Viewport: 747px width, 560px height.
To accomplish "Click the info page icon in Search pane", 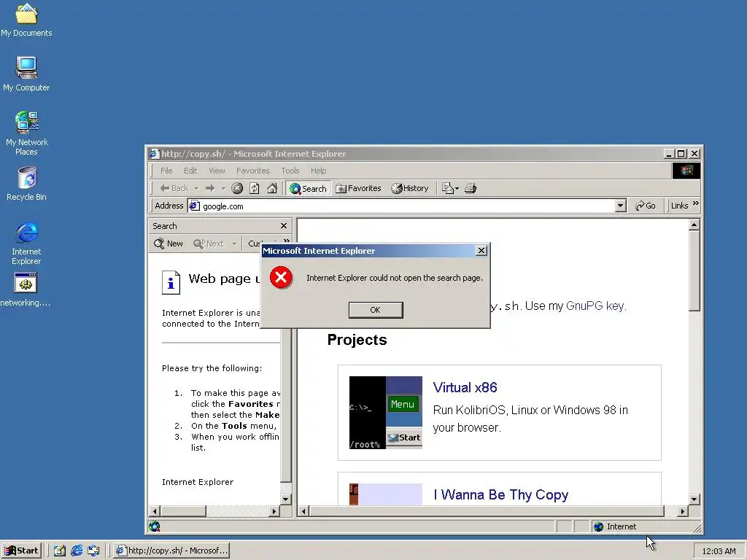I will click(x=171, y=282).
